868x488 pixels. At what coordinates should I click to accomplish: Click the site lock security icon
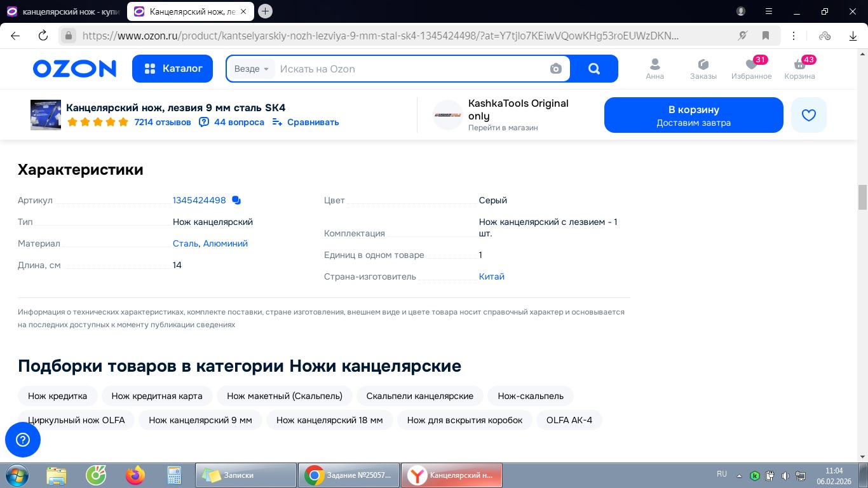click(68, 36)
